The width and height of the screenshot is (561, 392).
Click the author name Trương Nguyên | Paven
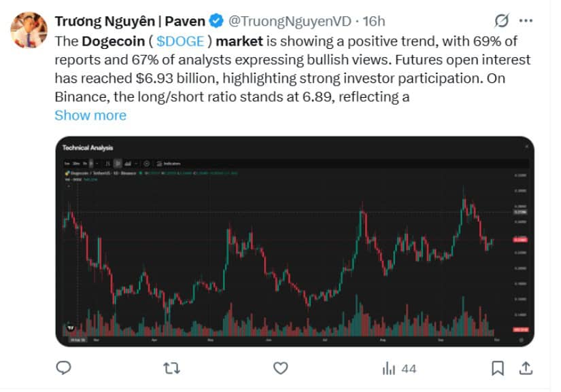click(x=129, y=21)
